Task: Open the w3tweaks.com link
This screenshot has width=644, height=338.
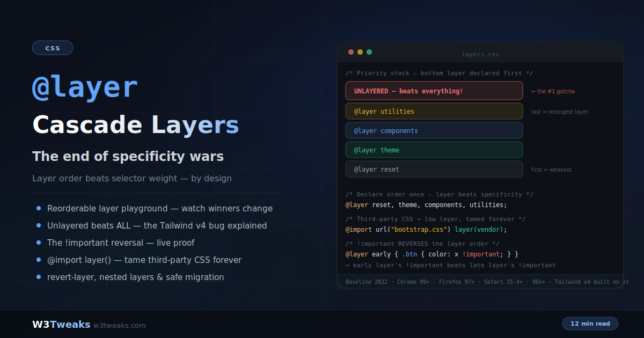Action: [x=120, y=325]
